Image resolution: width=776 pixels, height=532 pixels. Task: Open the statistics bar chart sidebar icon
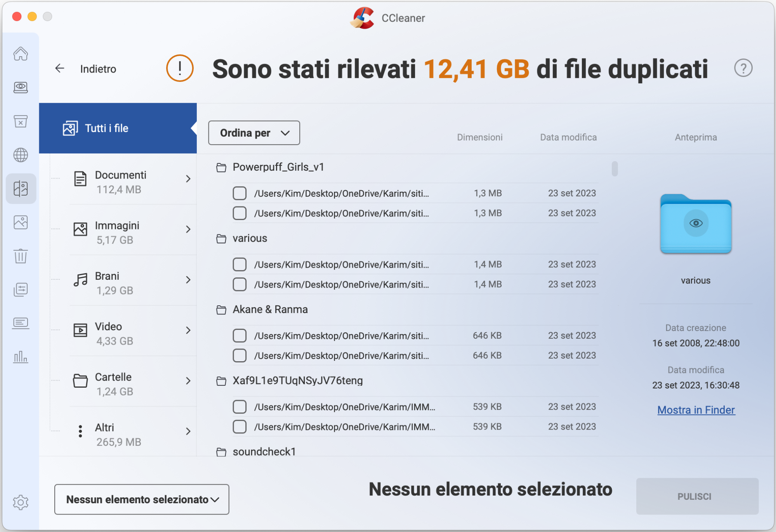(21, 357)
